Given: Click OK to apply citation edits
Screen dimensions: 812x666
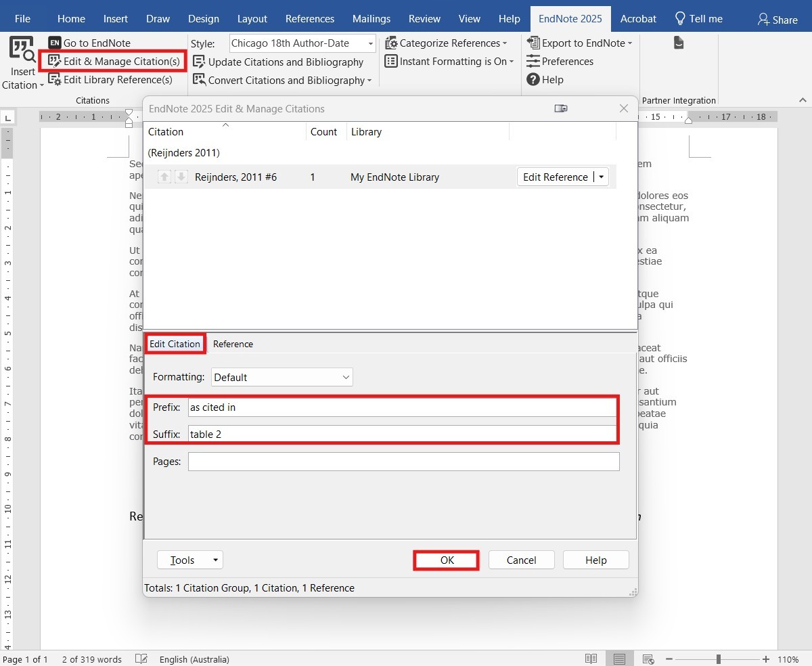Looking at the screenshot, I should point(447,560).
